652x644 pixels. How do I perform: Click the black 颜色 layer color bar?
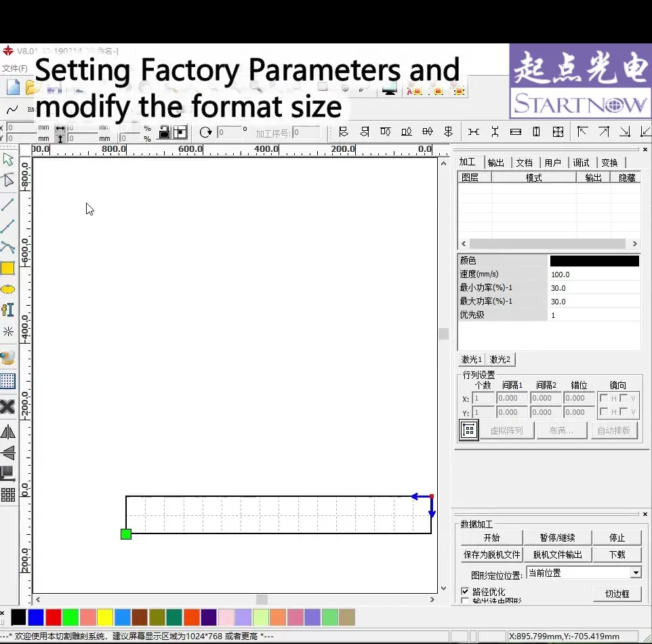coord(594,261)
